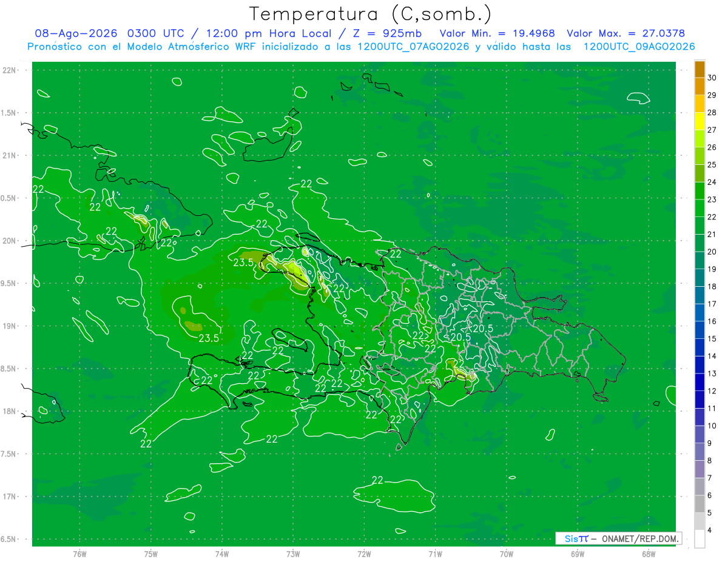The width and height of the screenshot is (728, 562).
Task: Click the '19N' latitude axis label
Action: (x=9, y=326)
